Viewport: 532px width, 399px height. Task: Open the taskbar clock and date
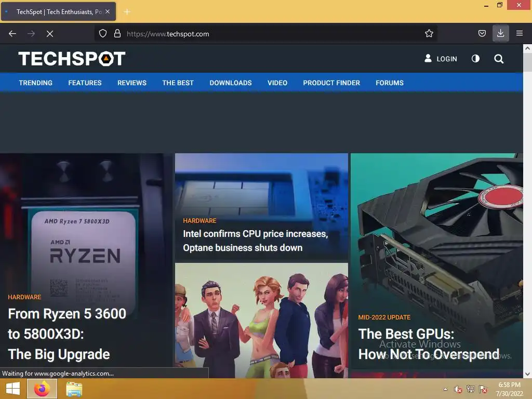pos(509,389)
